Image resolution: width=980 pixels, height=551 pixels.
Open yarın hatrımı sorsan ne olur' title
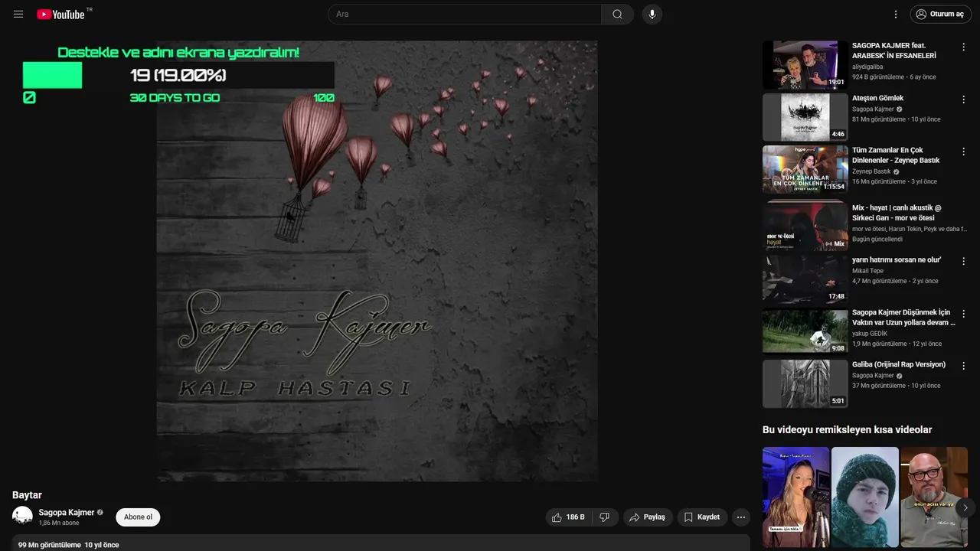click(897, 259)
